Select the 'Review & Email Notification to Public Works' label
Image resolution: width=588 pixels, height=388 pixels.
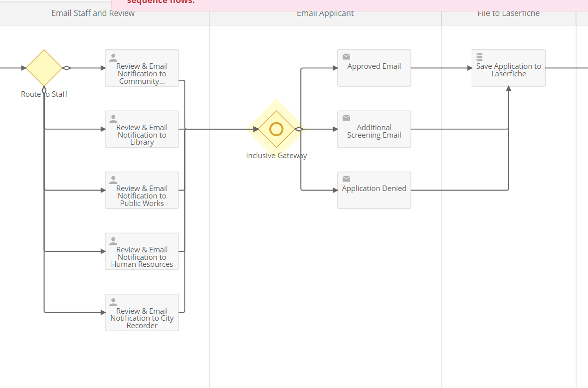coord(142,195)
